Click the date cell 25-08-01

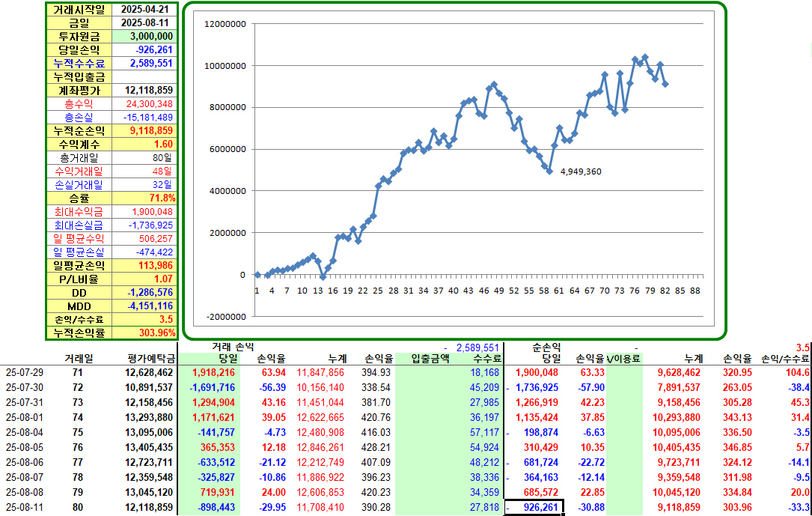point(25,418)
